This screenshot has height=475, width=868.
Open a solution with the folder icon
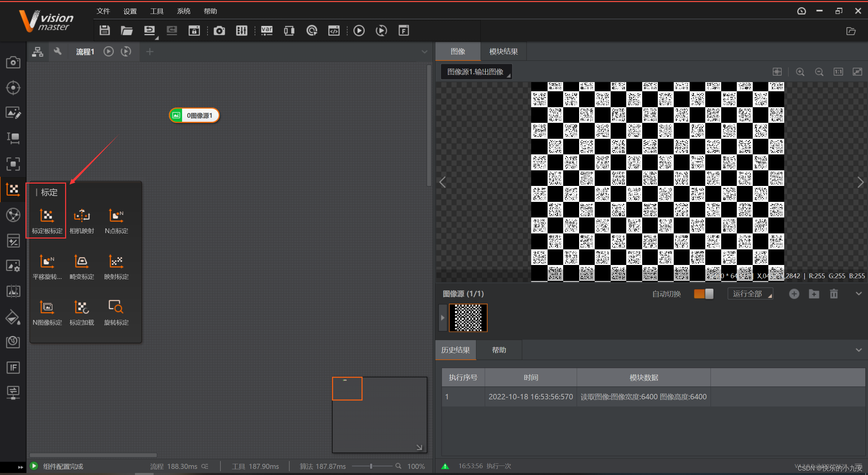click(x=126, y=31)
